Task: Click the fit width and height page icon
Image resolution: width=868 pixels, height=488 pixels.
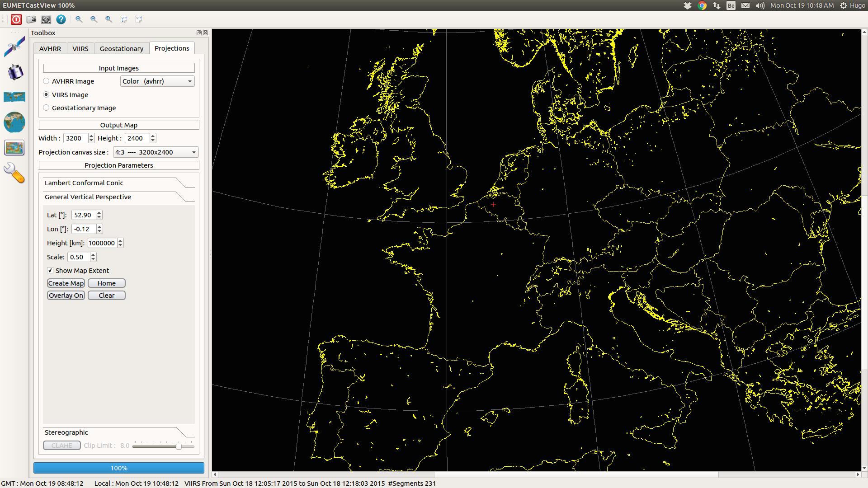Action: click(x=124, y=19)
